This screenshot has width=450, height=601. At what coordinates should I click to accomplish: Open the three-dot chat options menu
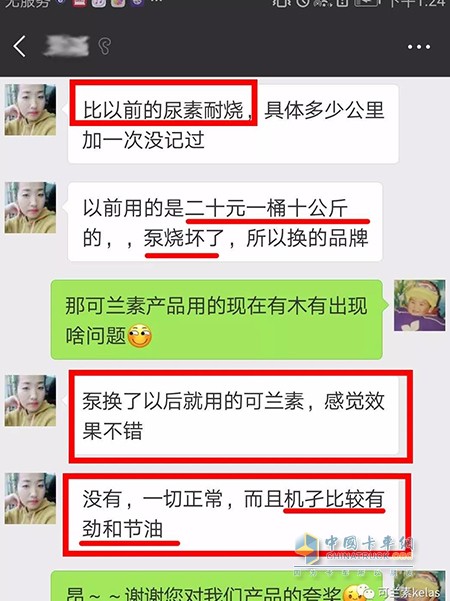(x=419, y=47)
